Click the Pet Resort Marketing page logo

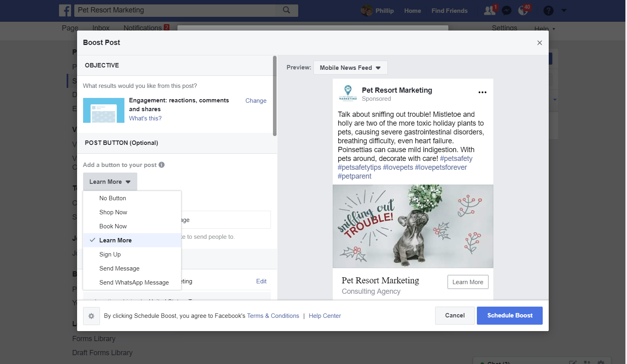pyautogui.click(x=348, y=93)
